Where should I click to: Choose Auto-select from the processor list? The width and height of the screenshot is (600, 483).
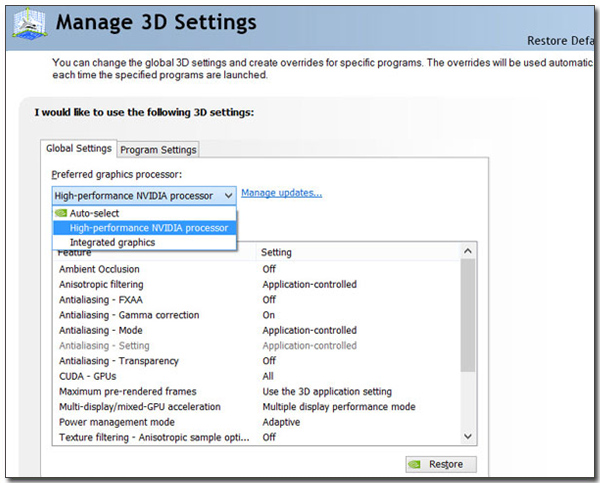(96, 213)
